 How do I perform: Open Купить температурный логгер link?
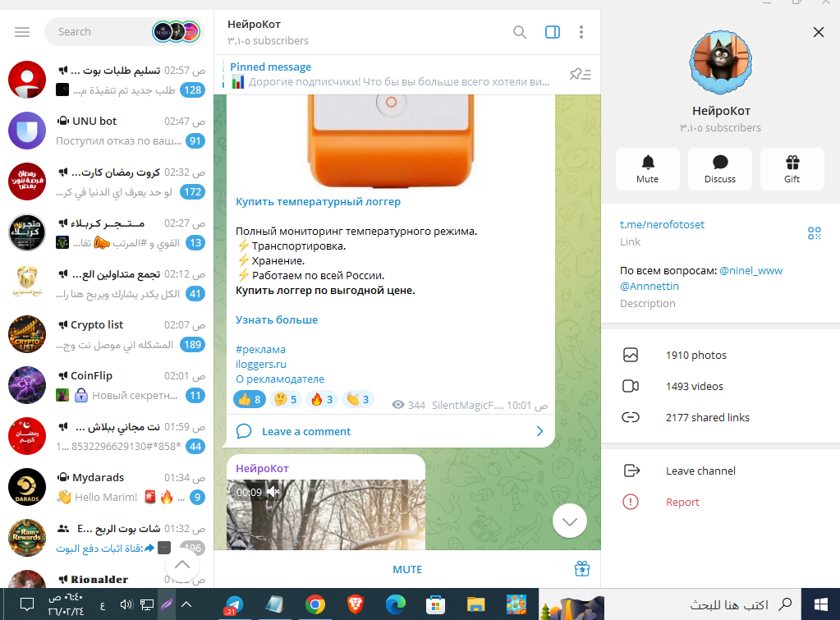click(x=318, y=201)
